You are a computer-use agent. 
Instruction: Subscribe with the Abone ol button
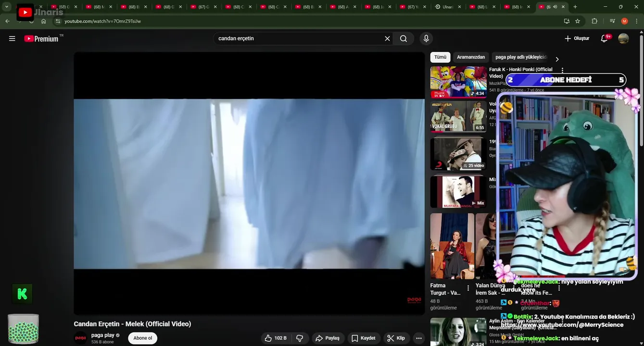tap(142, 338)
